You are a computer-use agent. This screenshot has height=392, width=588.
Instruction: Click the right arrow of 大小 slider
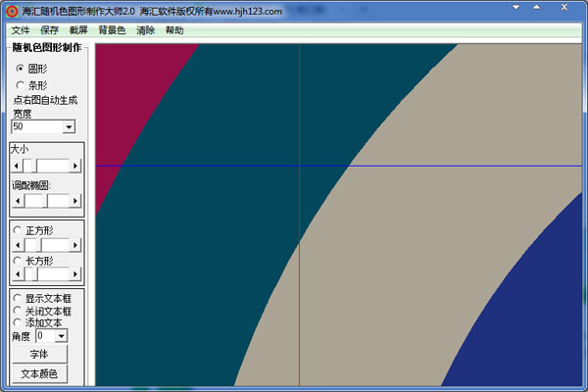tap(75, 166)
